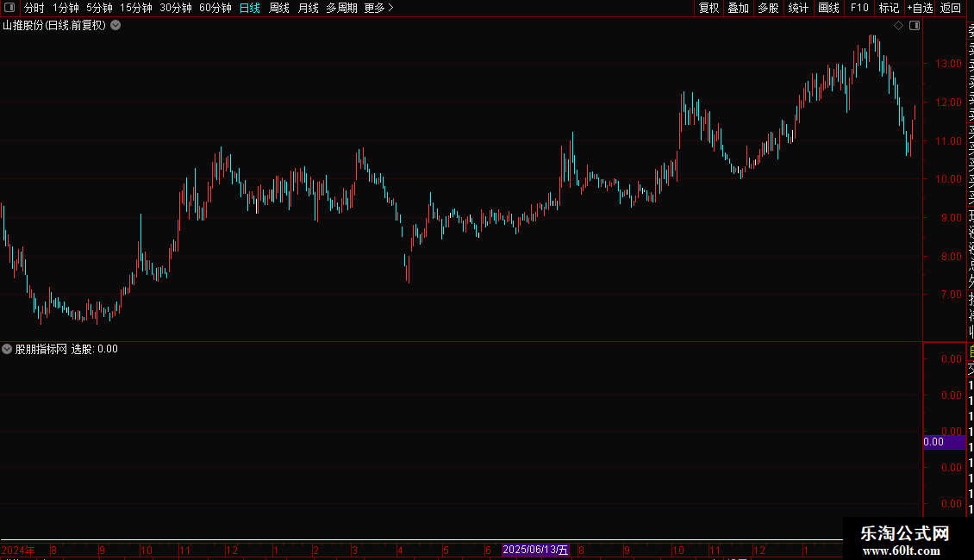Expand the 股朋指标网 indicator dropdown arrow
Image resolution: width=974 pixels, height=560 pixels.
click(7, 349)
